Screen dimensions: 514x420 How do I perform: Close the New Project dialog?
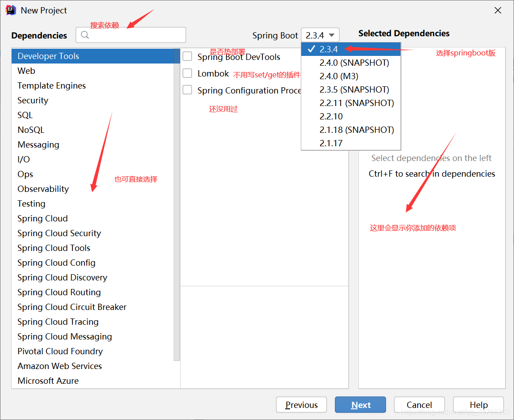click(497, 10)
